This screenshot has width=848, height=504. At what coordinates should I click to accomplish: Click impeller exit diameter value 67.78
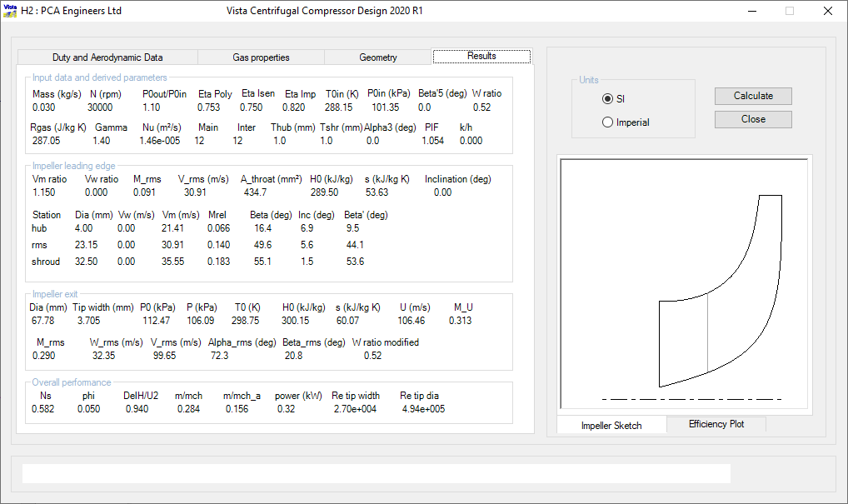(42, 320)
